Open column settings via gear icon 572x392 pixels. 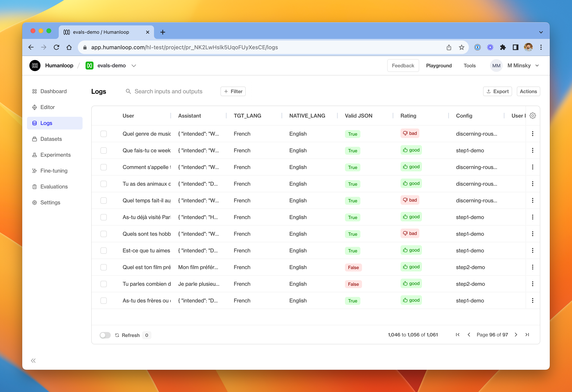(x=533, y=116)
